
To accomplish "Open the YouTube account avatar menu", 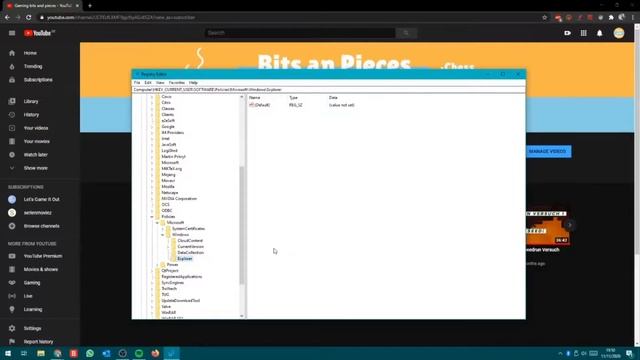I will pyautogui.click(x=619, y=33).
